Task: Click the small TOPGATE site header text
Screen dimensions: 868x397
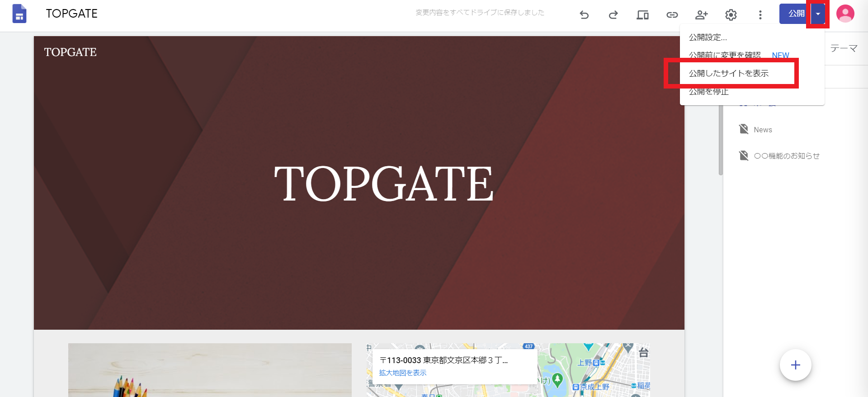Action: pyautogui.click(x=70, y=52)
